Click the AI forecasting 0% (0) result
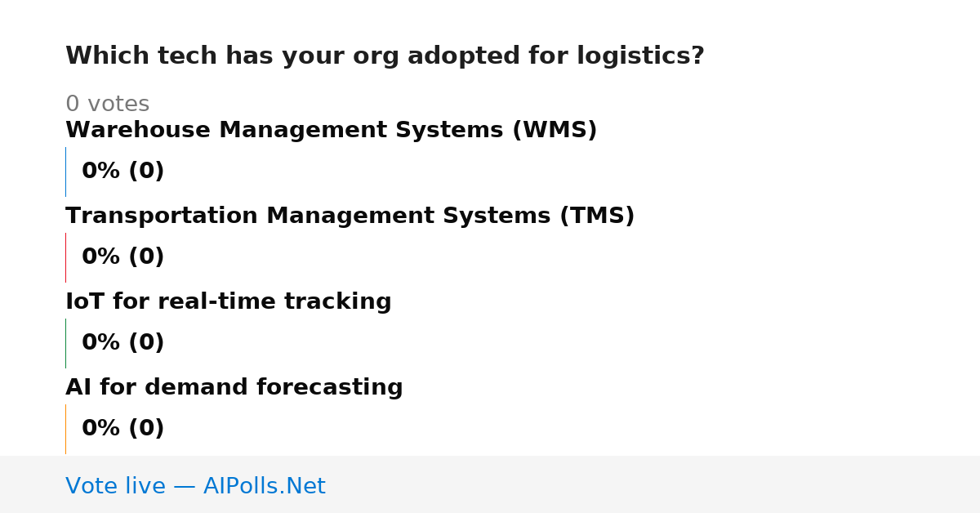The width and height of the screenshot is (980, 513). point(123,429)
